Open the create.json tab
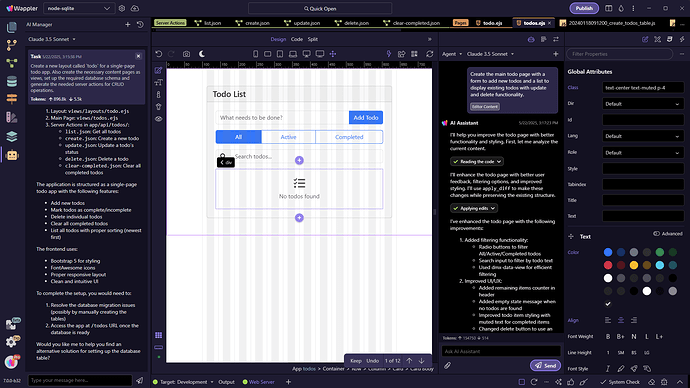Image resolution: width=690 pixels, height=388 pixels. coord(252,23)
